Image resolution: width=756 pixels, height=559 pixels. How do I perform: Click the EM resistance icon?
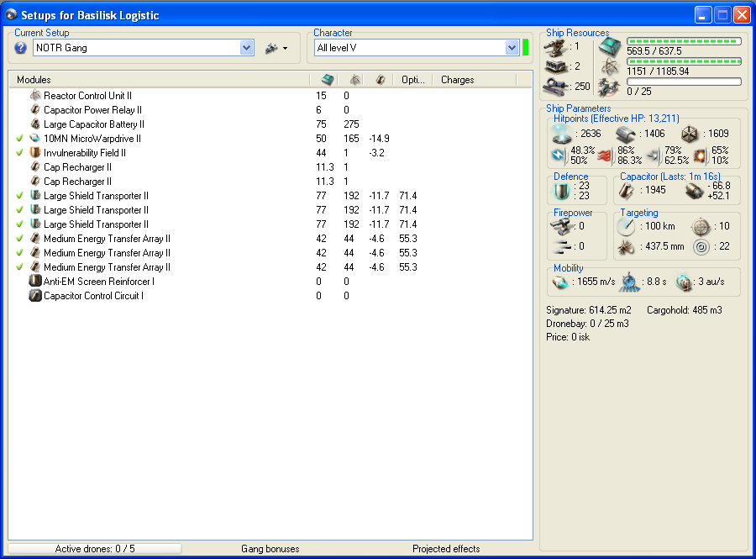pyautogui.click(x=559, y=156)
